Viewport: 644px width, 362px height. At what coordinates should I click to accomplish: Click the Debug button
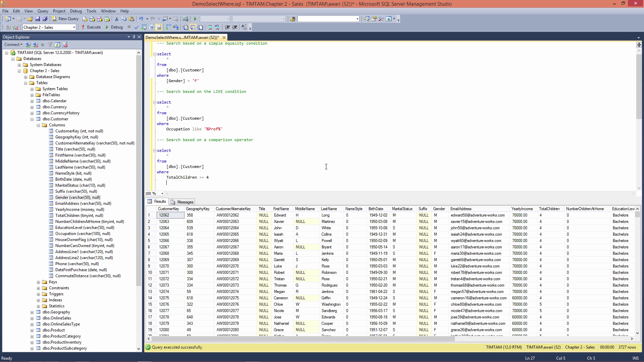(x=114, y=27)
